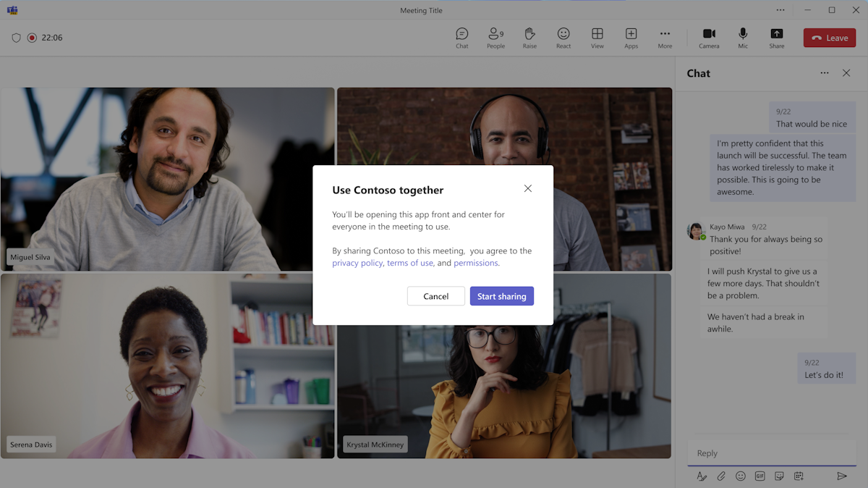Image resolution: width=868 pixels, height=488 pixels.
Task: Open the Apps add button
Action: [631, 38]
